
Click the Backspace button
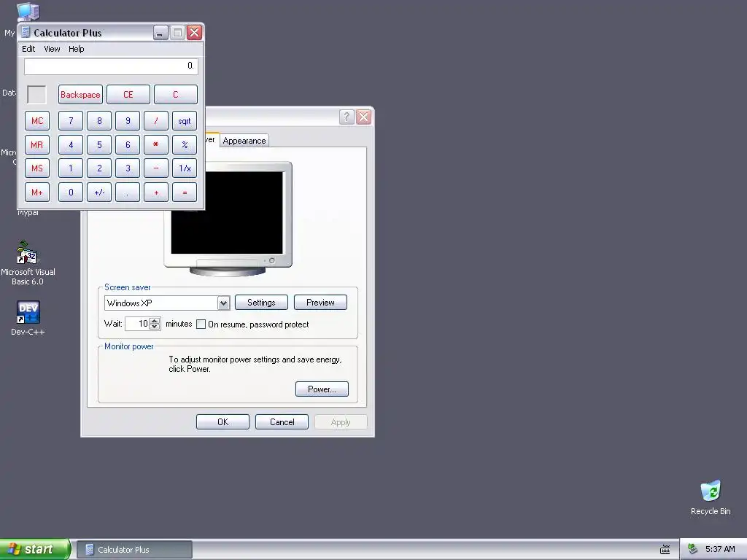80,94
